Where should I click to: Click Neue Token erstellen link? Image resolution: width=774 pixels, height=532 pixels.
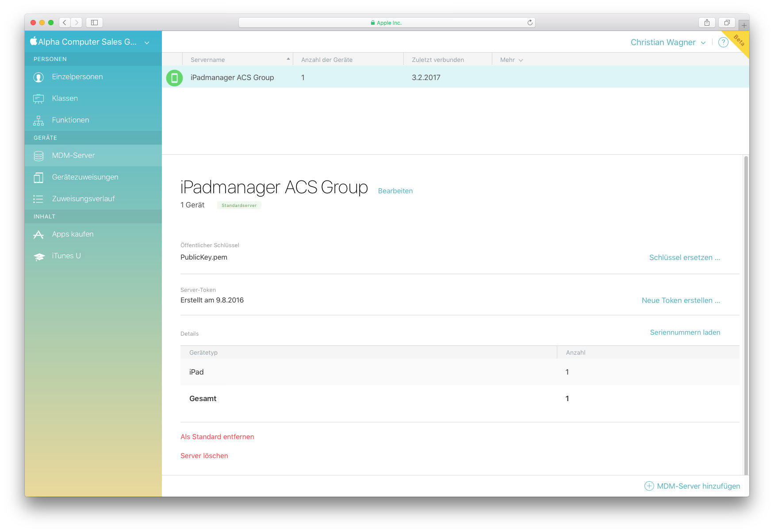click(681, 301)
